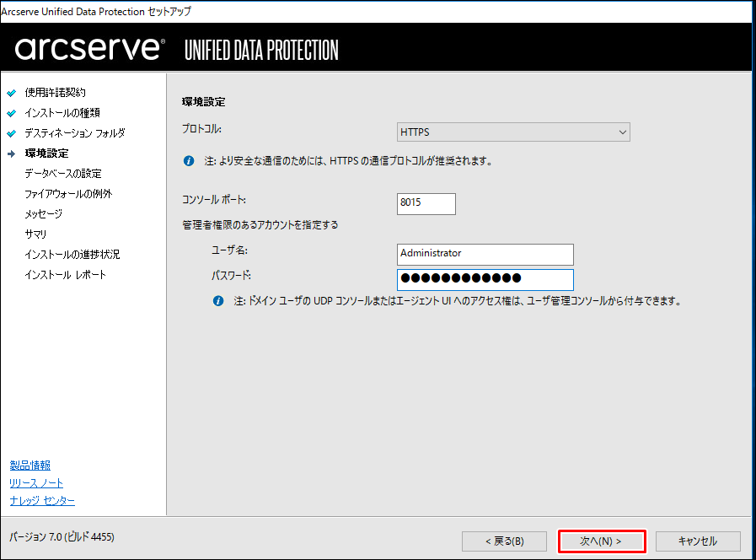Click the コンソール ポート: label
Viewport: 756px width, 560px height.
pyautogui.click(x=213, y=200)
